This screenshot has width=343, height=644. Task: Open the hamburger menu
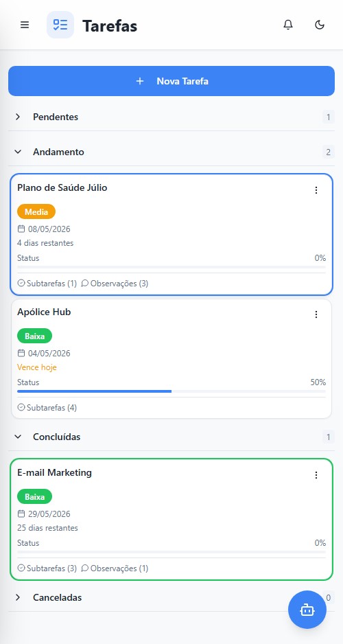pos(25,25)
